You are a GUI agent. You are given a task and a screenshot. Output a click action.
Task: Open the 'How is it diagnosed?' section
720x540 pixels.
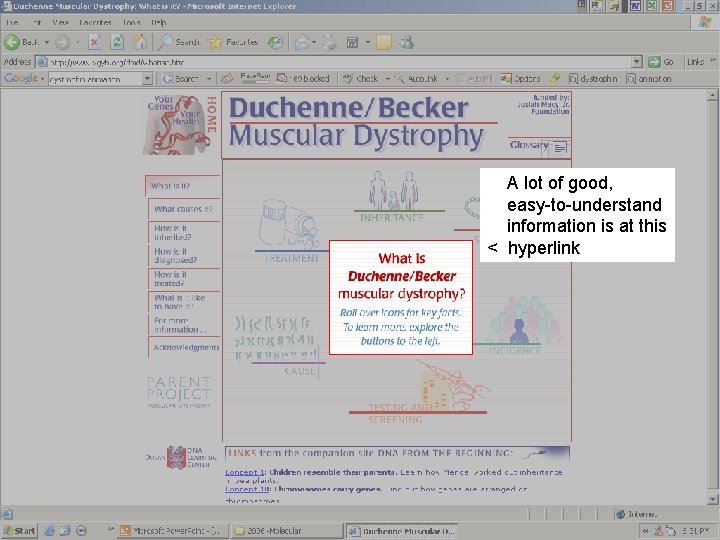(184, 256)
